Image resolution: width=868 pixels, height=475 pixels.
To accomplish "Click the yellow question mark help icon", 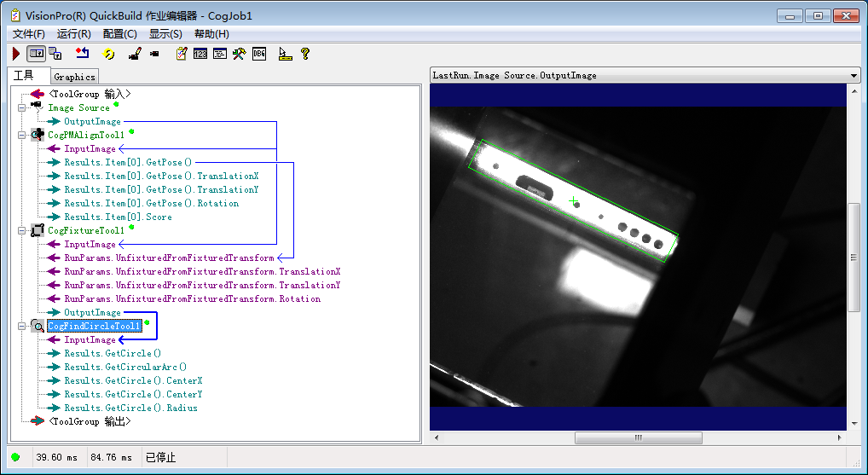I will (x=304, y=54).
